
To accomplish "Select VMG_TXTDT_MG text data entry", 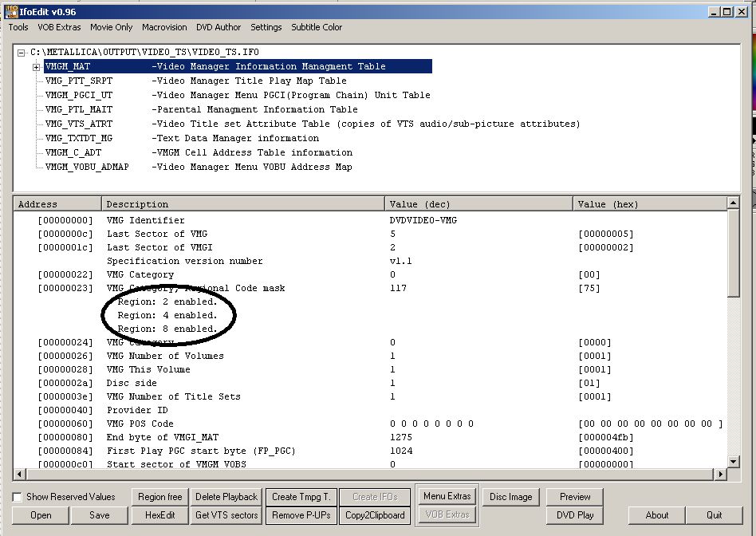I will 183,139.
